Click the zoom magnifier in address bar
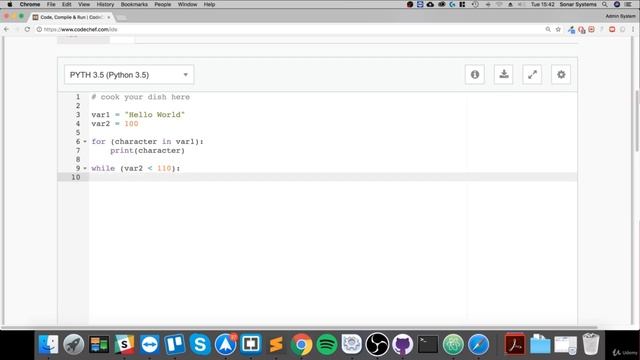 (548, 29)
